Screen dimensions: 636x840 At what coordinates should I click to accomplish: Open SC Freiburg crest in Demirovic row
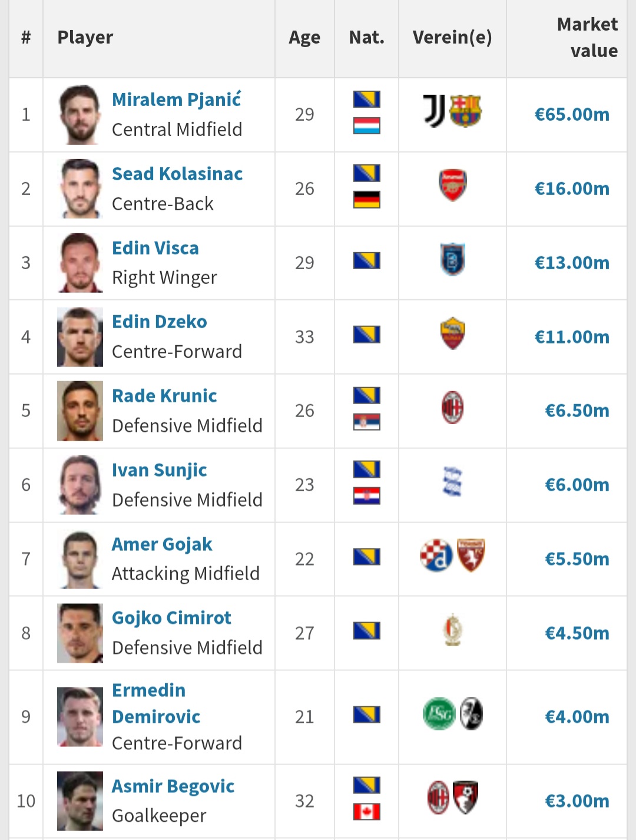[x=471, y=713]
